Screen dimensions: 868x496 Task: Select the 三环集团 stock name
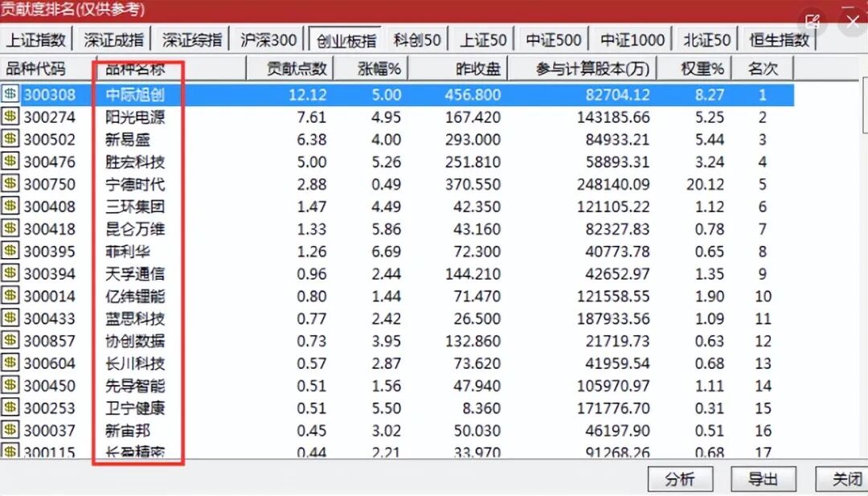[x=135, y=207]
